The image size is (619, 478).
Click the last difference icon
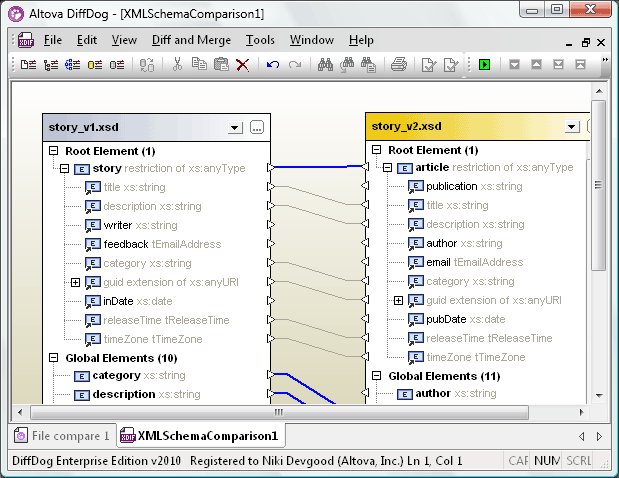[x=558, y=64]
